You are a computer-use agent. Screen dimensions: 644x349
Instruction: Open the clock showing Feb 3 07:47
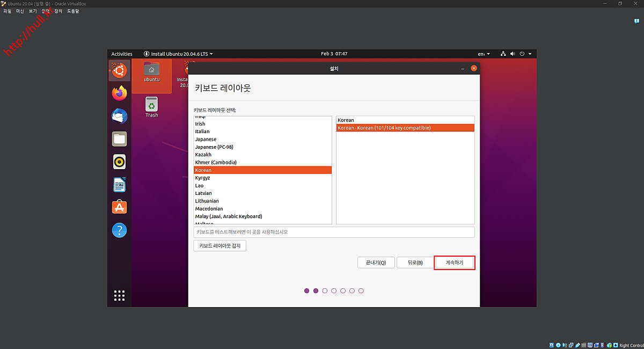pos(334,54)
